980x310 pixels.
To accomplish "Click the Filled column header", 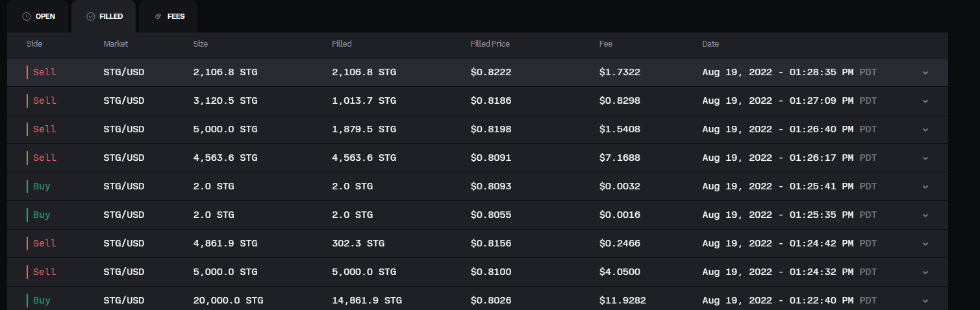I will (342, 44).
